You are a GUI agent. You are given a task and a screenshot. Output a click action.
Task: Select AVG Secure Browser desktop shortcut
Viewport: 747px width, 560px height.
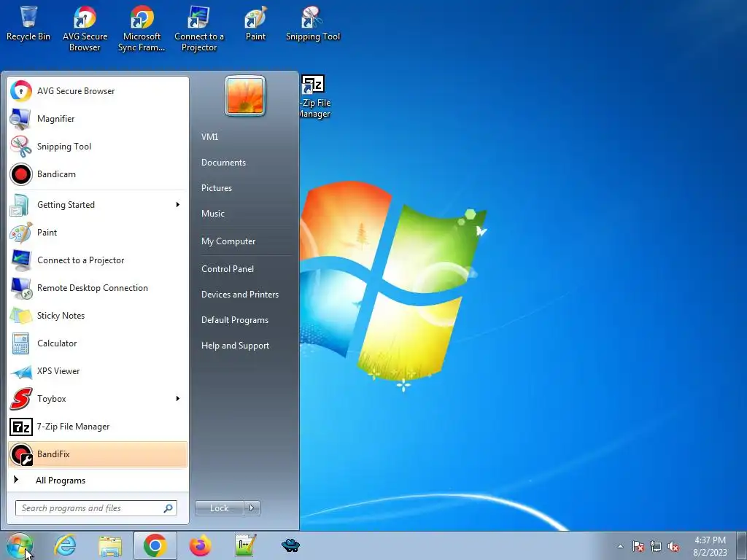85,28
